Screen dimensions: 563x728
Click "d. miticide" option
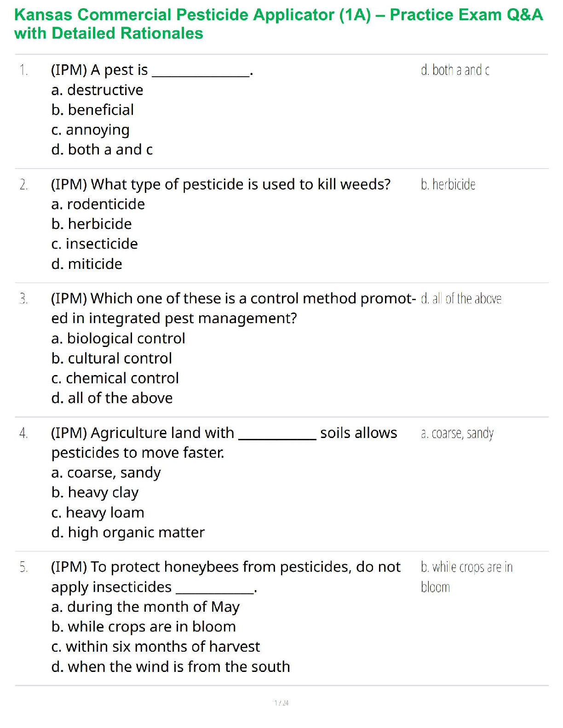(x=86, y=264)
